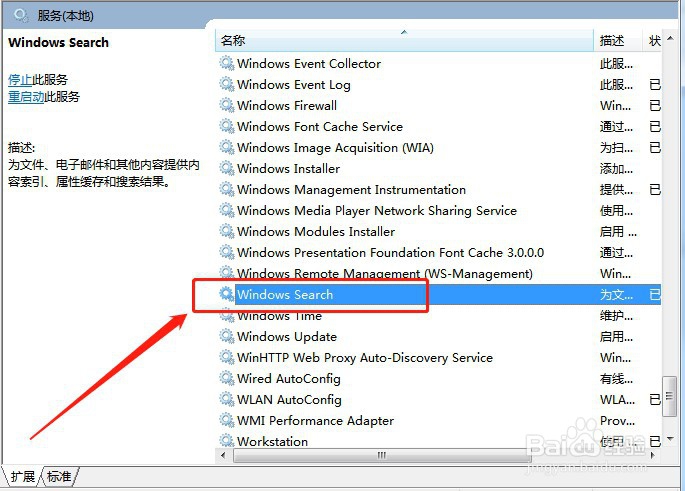
Task: Click the gear icon beside Windows Installer
Action: (x=226, y=168)
